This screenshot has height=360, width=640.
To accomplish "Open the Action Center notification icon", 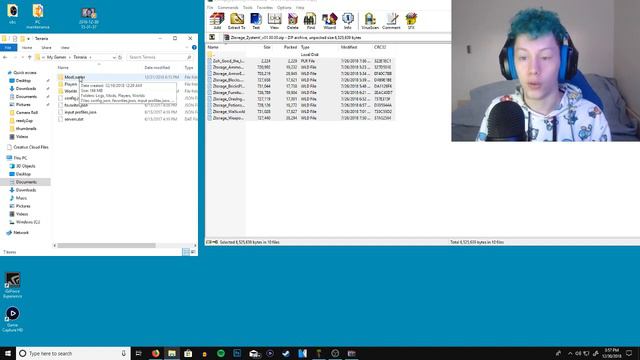I will click(629, 353).
